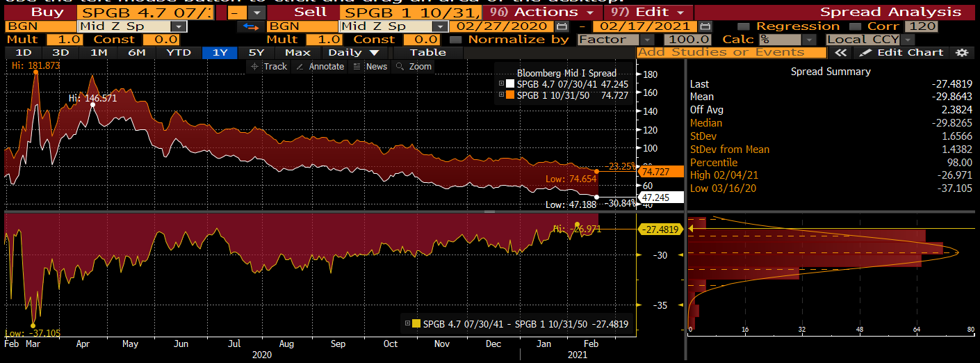Viewport: 980px width, 363px height.
Task: Click the Edit Chart button
Action: tap(902, 52)
